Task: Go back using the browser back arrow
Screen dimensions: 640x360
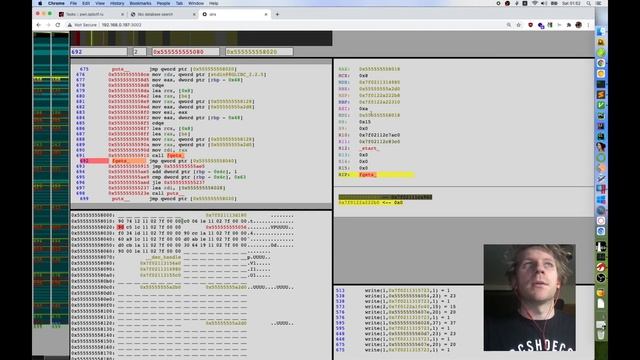Action: (39, 25)
